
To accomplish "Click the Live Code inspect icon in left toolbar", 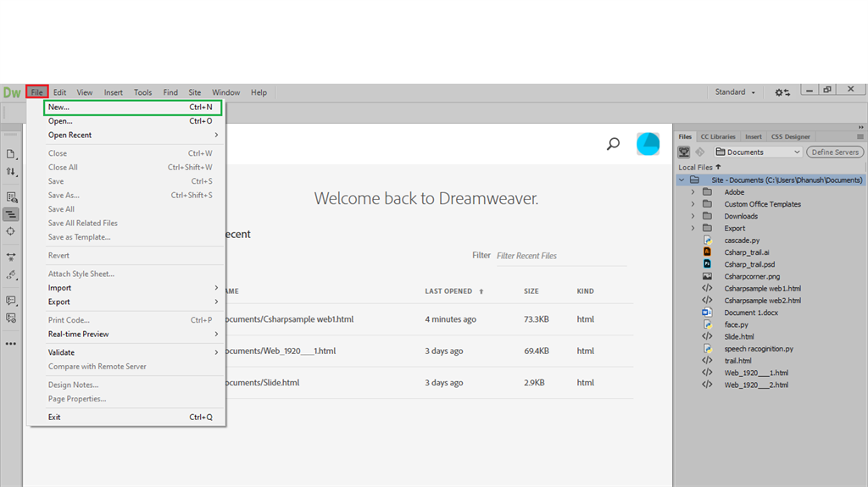I will 11,197.
